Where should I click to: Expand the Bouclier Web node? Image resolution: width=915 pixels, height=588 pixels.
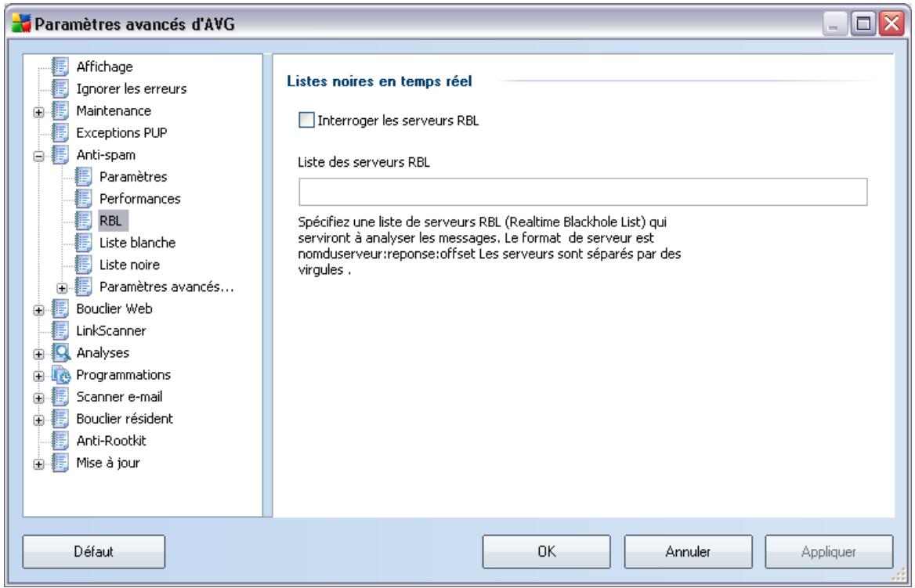[38, 310]
